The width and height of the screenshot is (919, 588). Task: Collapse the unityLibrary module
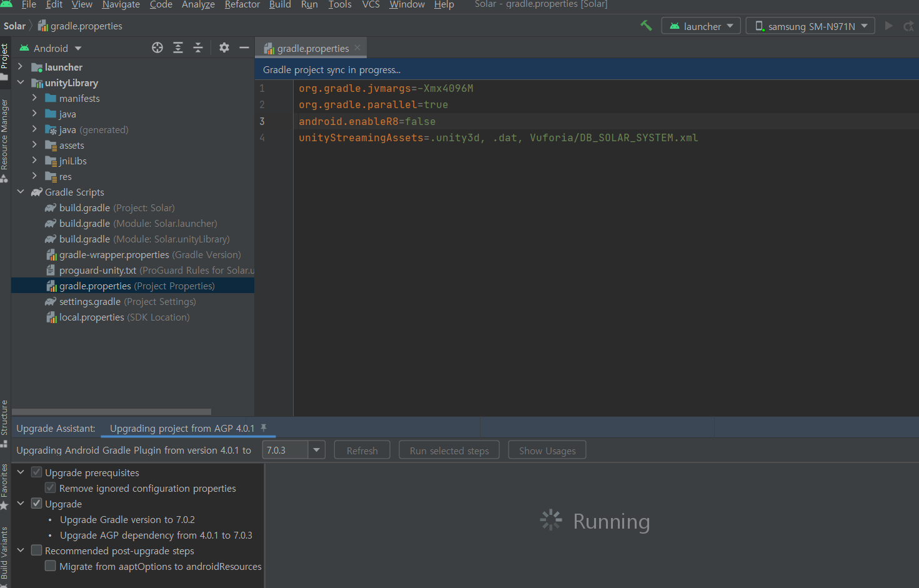point(21,82)
